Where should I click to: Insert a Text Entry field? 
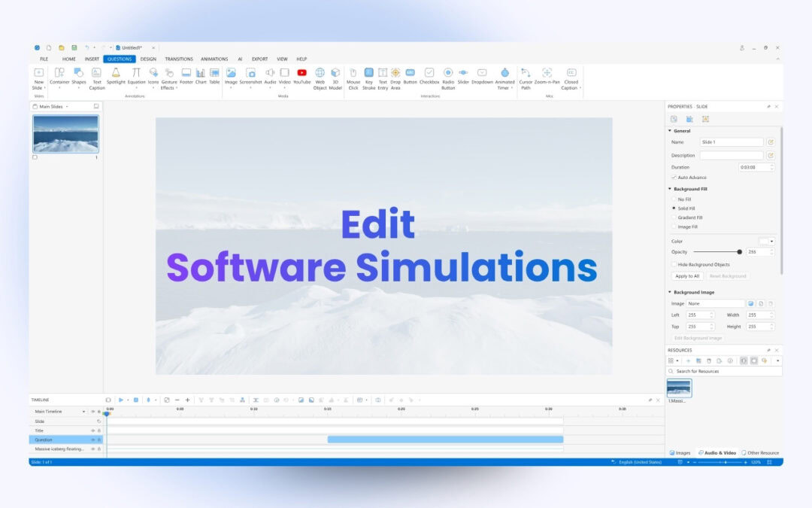(383, 79)
